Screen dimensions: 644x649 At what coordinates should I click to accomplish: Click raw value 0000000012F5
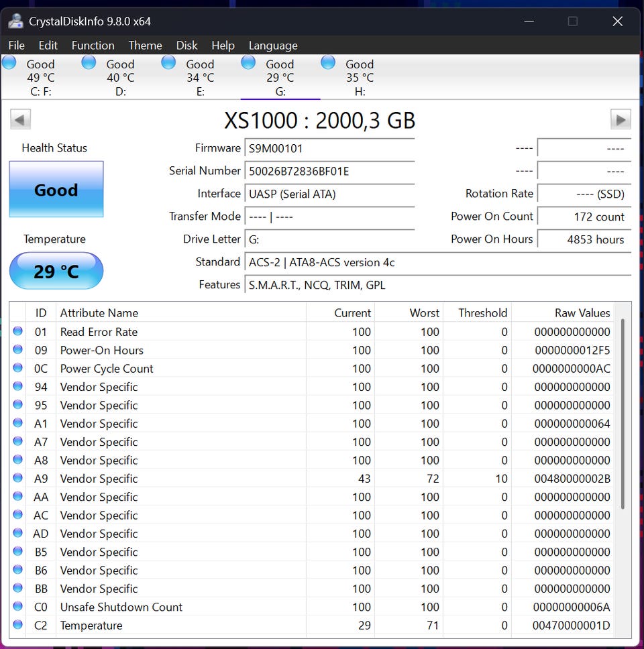pos(572,351)
